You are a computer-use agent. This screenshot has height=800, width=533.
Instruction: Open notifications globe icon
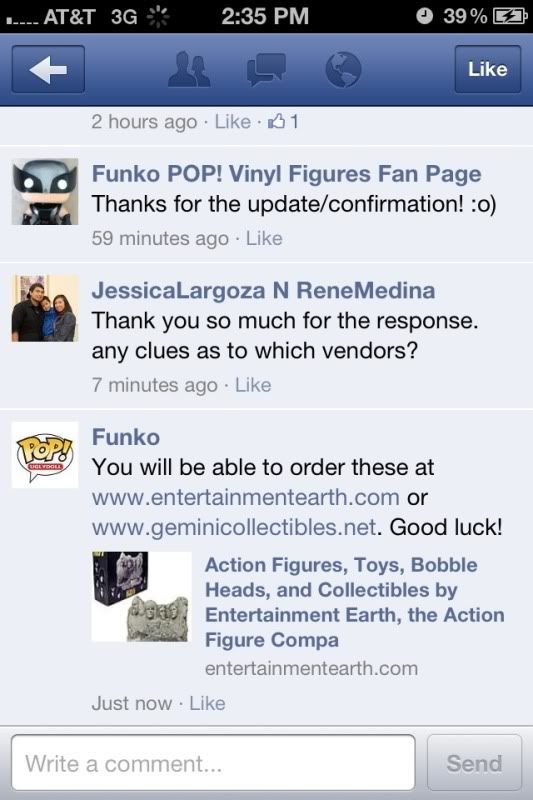[x=343, y=69]
